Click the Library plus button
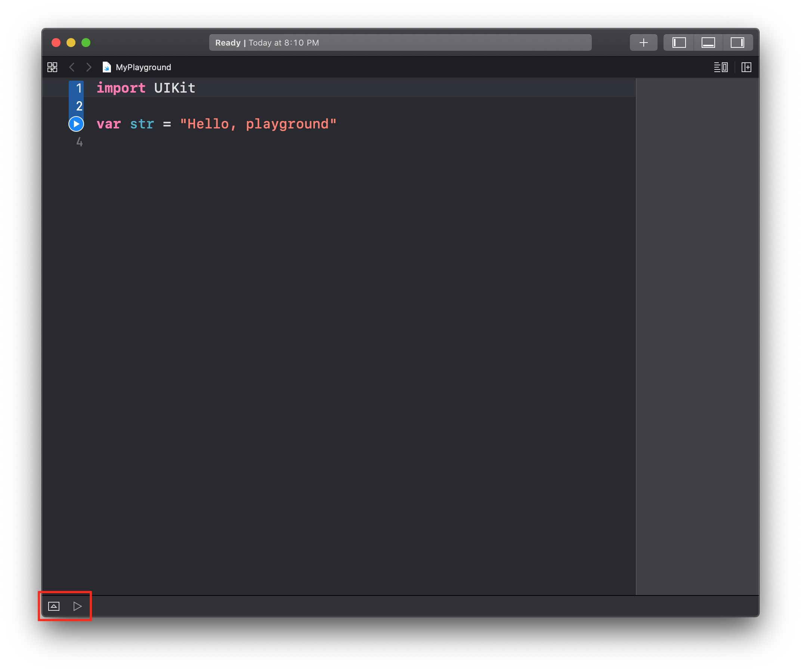The width and height of the screenshot is (801, 672). pyautogui.click(x=643, y=43)
